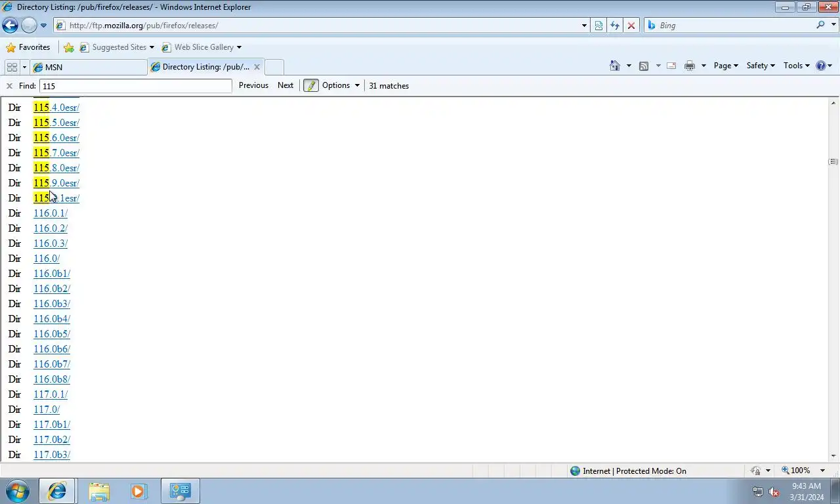Open the Favorites star button
The image size is (840, 504).
[x=28, y=47]
